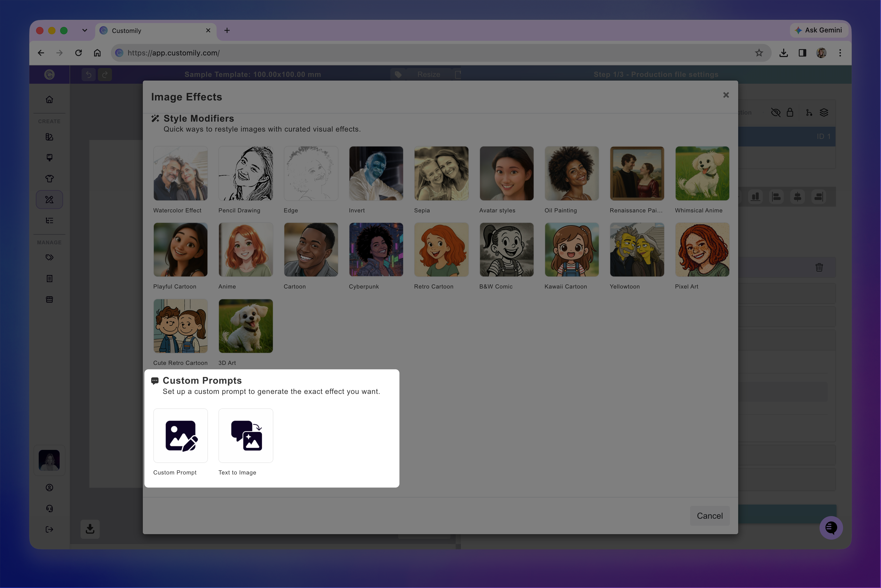The width and height of the screenshot is (881, 588).
Task: Click the sidebar home icon
Action: coord(49,99)
